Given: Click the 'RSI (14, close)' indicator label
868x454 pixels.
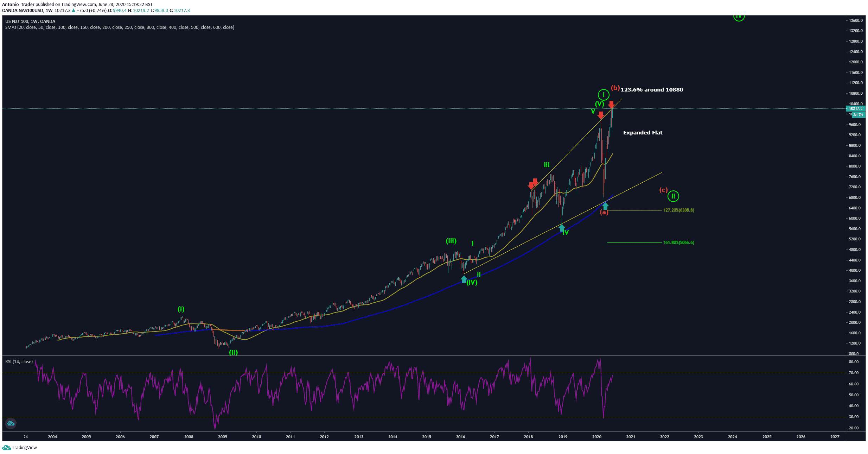Looking at the screenshot, I should tap(19, 362).
